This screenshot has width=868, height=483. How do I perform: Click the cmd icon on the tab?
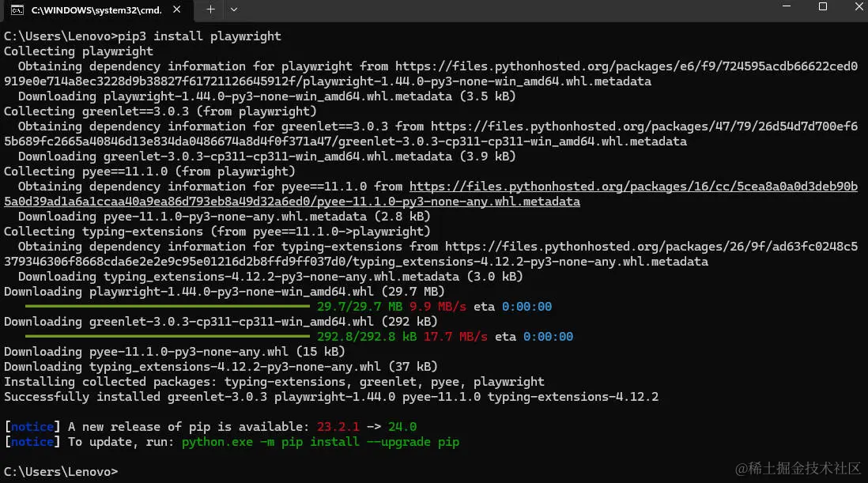click(x=17, y=10)
